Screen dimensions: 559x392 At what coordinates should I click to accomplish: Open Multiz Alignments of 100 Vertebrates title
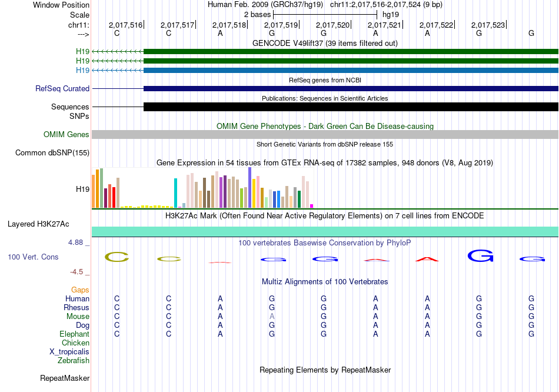325,282
